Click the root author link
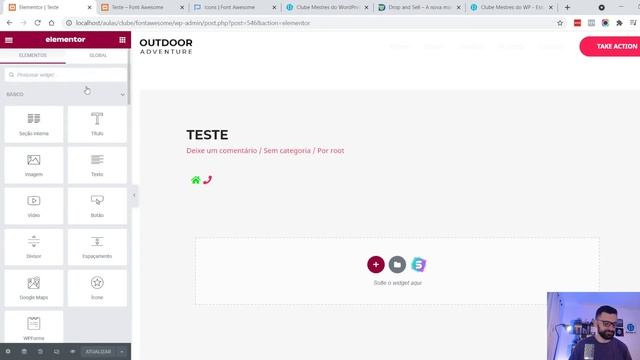Viewport: 640px width, 360px height. click(x=337, y=151)
